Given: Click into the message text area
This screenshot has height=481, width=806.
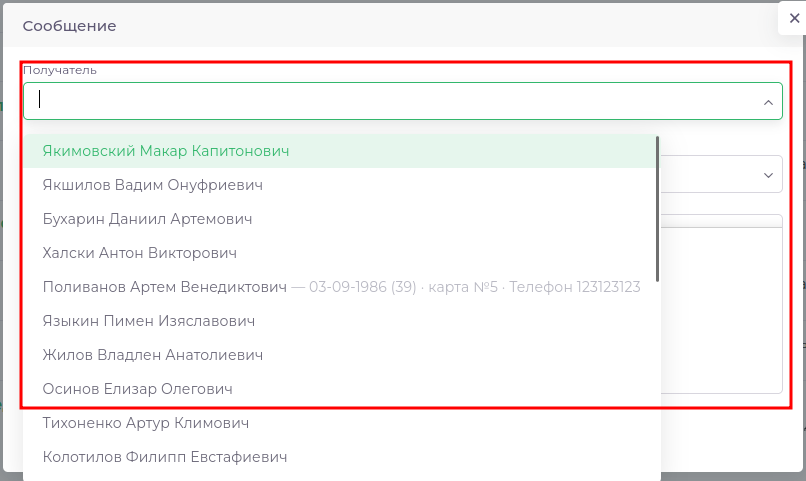Looking at the screenshot, I should pos(722,310).
